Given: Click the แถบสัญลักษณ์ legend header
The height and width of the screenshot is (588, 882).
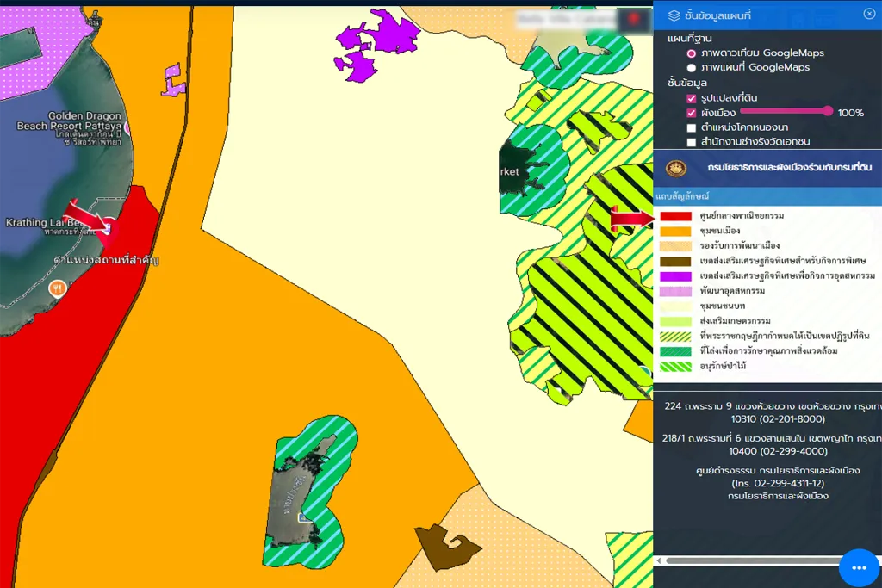Looking at the screenshot, I should tap(681, 196).
